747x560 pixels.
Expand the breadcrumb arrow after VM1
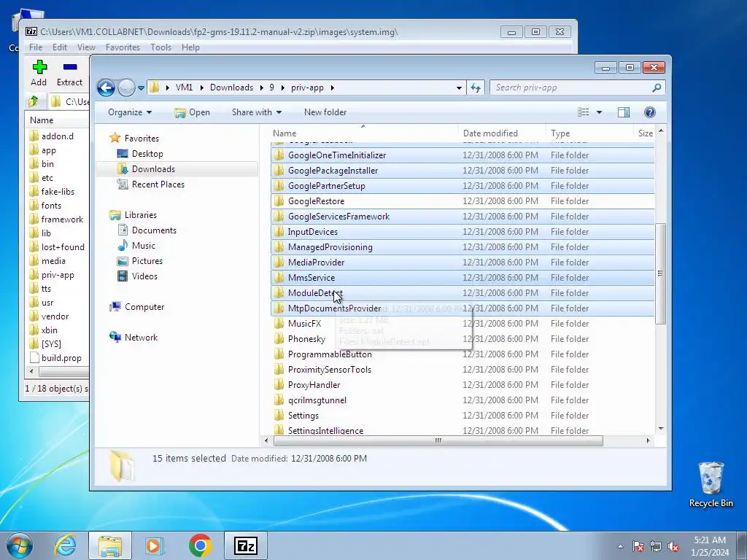(201, 87)
